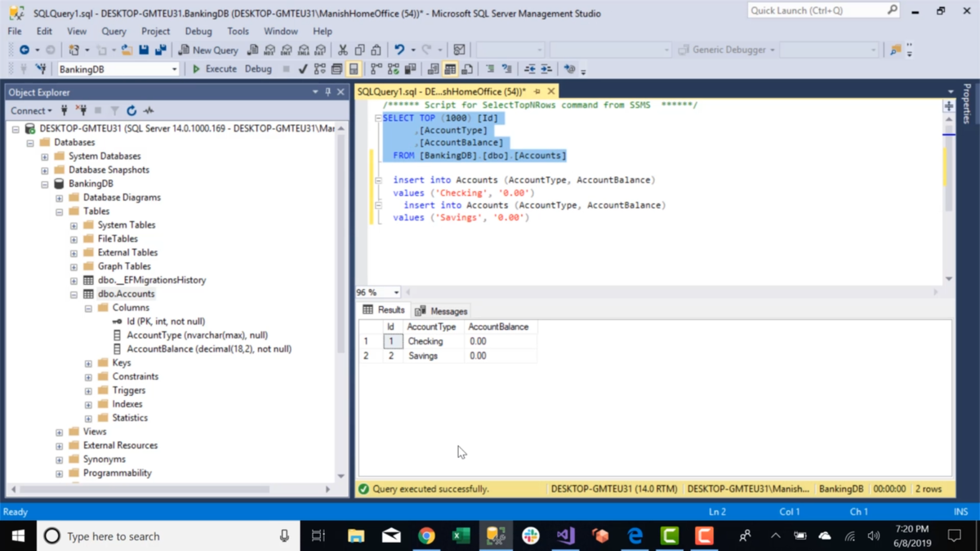Open Visual Studio from the taskbar
This screenshot has height=551, width=980.
pyautogui.click(x=565, y=535)
